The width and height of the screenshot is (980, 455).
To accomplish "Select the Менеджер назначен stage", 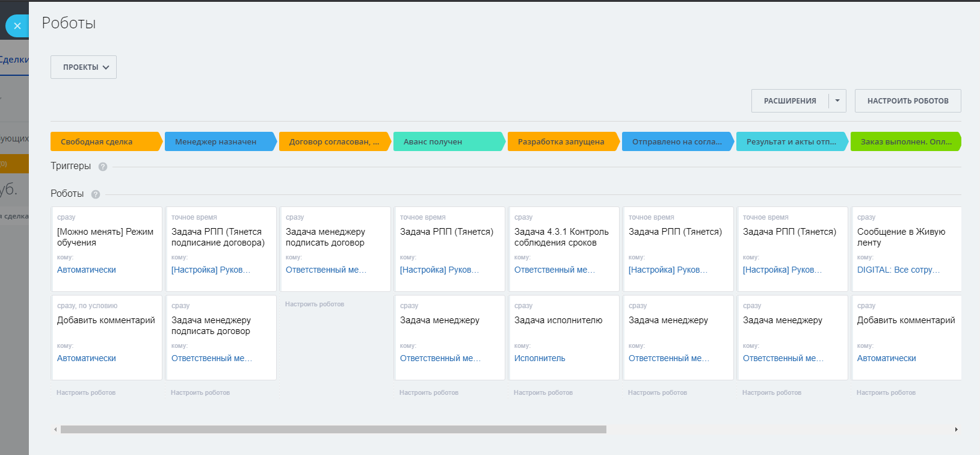I will (x=218, y=142).
